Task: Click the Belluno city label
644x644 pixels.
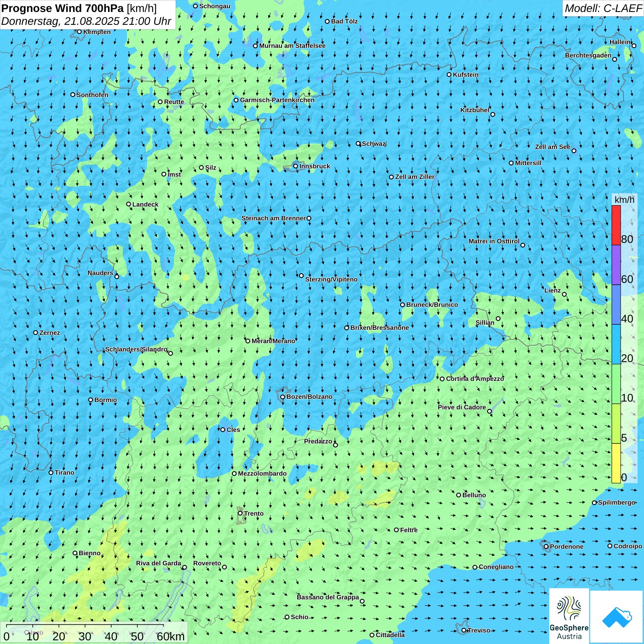Action: (474, 495)
